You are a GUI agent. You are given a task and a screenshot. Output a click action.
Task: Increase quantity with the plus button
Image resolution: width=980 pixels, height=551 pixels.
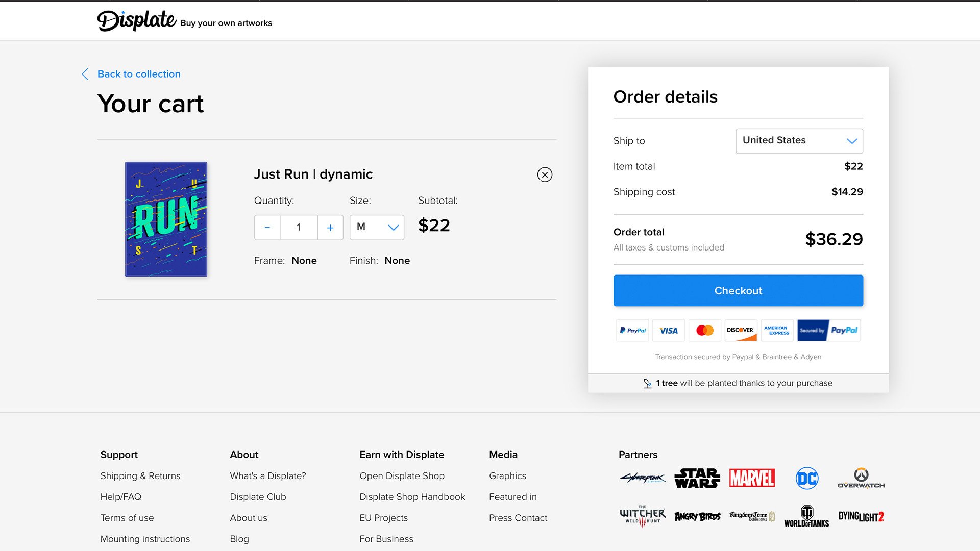pyautogui.click(x=330, y=228)
